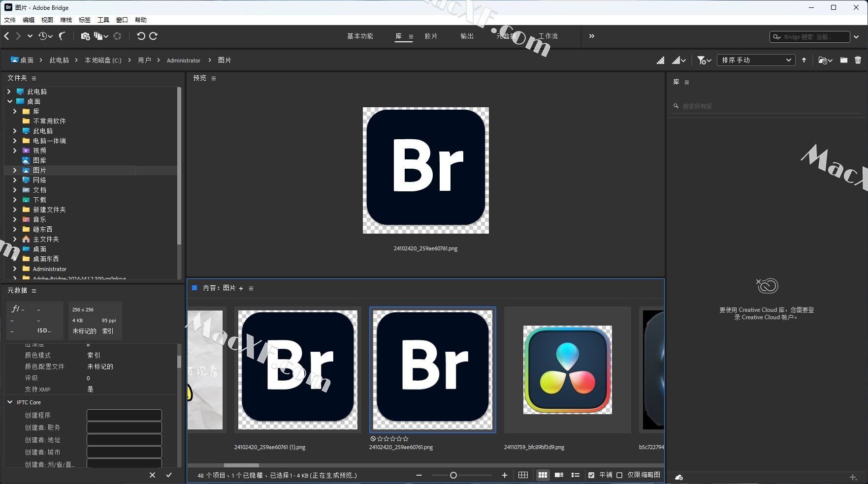Screen dimensions: 868x484
Task: Delete item with the trash icon
Action: pos(858,60)
